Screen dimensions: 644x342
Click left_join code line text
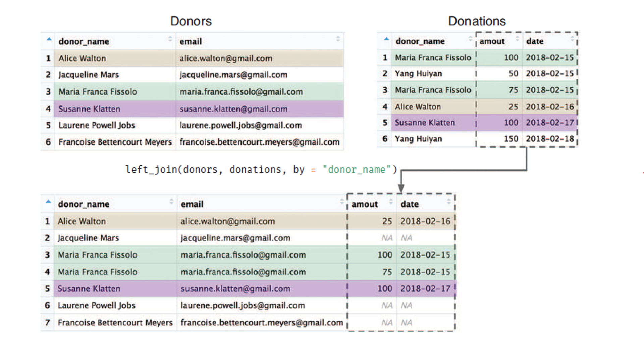pos(261,170)
